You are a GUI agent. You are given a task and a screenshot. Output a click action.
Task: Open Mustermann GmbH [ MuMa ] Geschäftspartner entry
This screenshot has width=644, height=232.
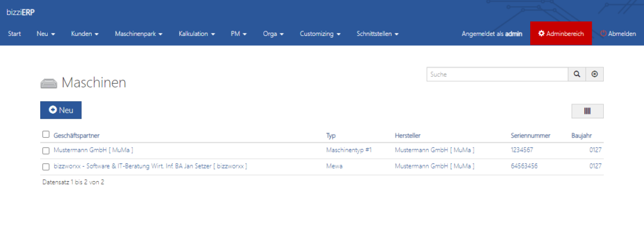[x=93, y=150]
